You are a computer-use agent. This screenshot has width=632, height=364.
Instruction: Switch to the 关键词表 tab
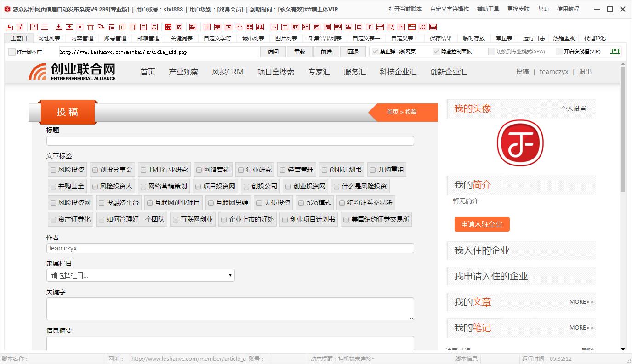click(182, 39)
